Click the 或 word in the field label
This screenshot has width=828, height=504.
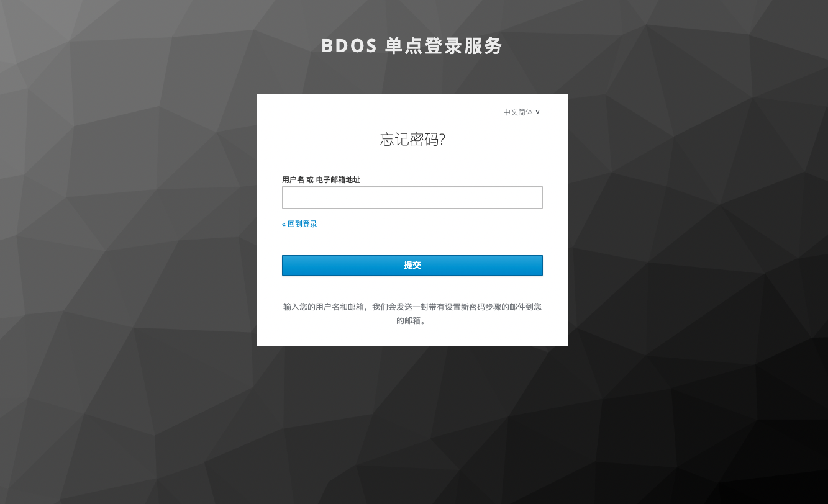coord(310,180)
